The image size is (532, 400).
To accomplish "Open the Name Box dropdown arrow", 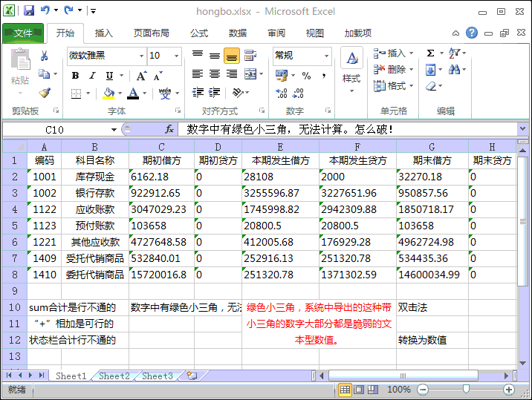I will point(114,129).
